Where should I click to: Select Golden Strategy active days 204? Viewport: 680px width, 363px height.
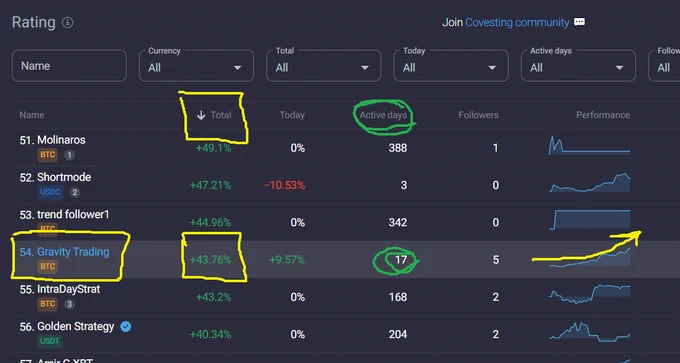pos(398,335)
